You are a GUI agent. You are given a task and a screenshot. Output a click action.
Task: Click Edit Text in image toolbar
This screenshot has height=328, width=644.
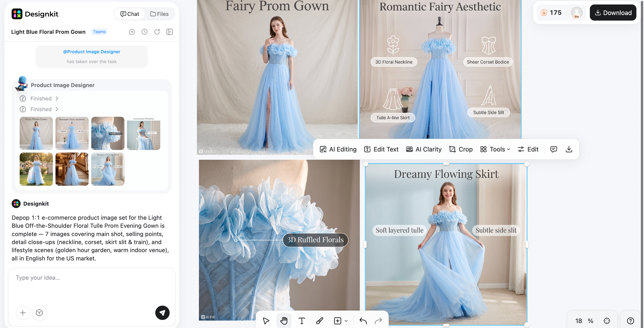381,149
